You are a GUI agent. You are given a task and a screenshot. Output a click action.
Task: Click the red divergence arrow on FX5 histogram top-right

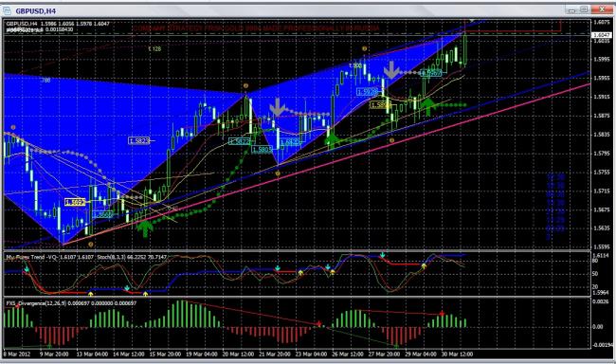click(442, 314)
